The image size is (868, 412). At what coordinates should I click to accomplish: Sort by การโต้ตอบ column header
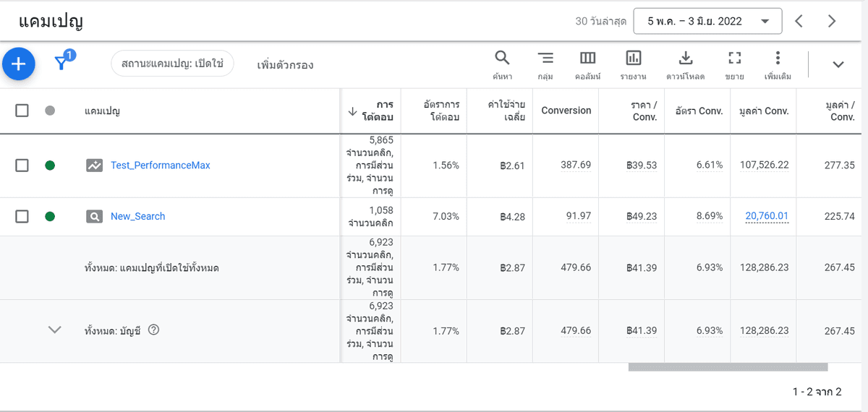tap(376, 111)
